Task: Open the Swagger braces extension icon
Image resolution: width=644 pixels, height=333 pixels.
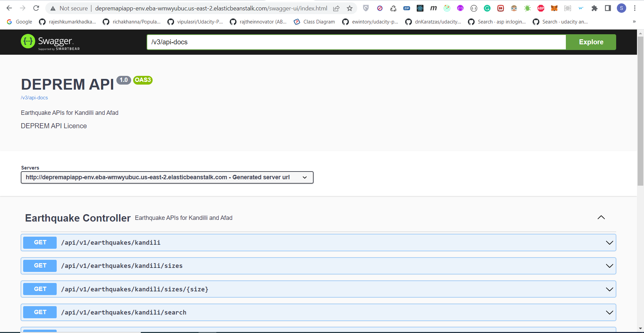Action: [x=474, y=8]
